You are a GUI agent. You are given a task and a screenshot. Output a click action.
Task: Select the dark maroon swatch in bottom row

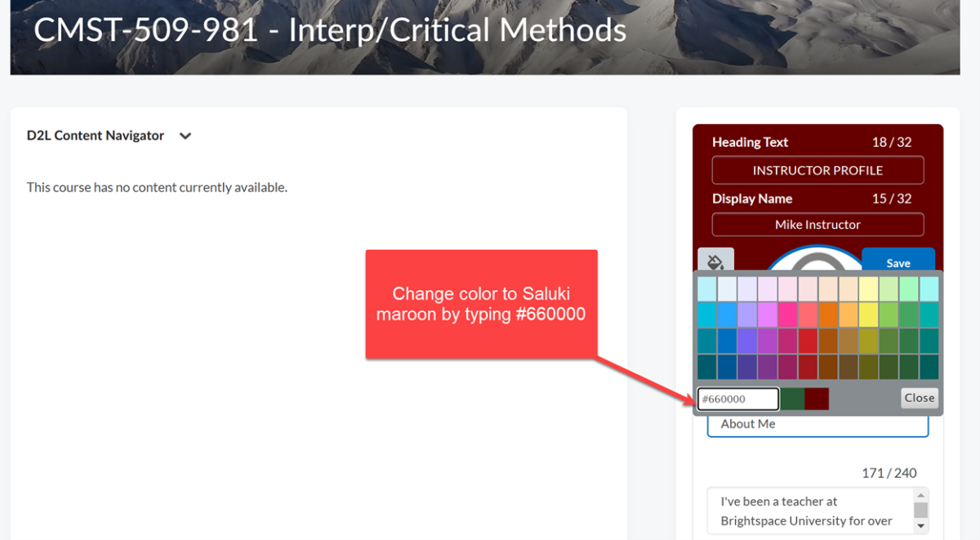pos(808,366)
